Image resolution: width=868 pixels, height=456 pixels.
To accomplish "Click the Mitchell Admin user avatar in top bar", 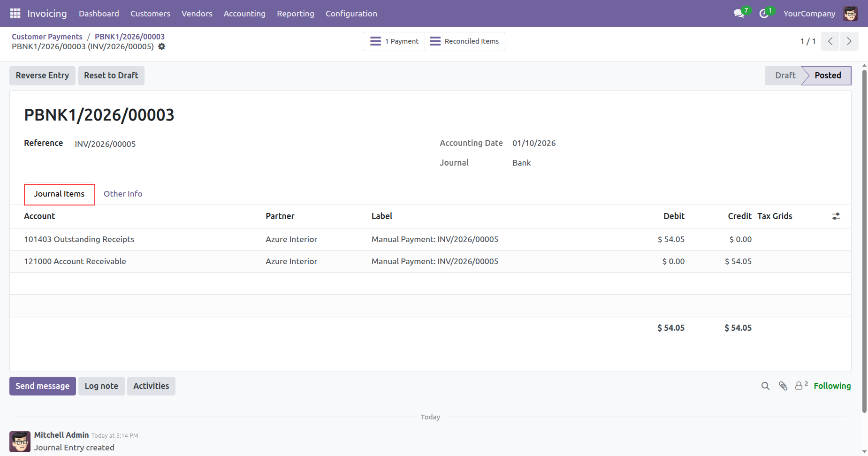I will 850,14.
